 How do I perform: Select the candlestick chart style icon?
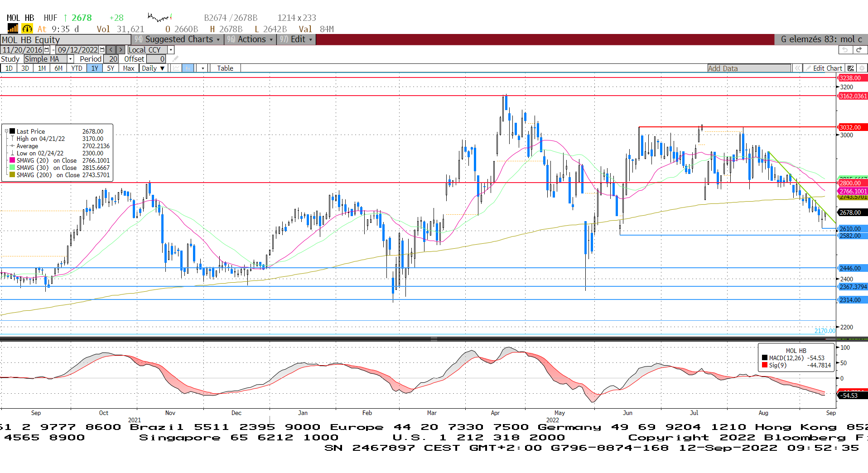pyautogui.click(x=188, y=68)
